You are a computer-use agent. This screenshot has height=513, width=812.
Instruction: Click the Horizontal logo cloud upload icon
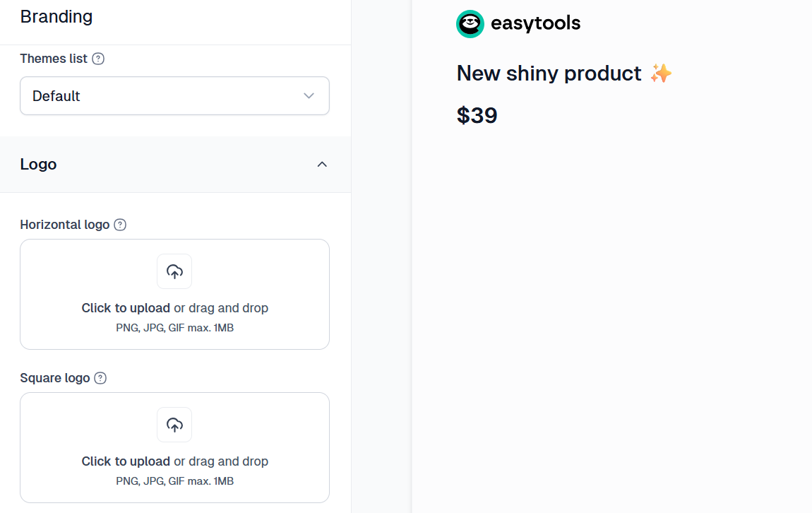pyautogui.click(x=174, y=271)
